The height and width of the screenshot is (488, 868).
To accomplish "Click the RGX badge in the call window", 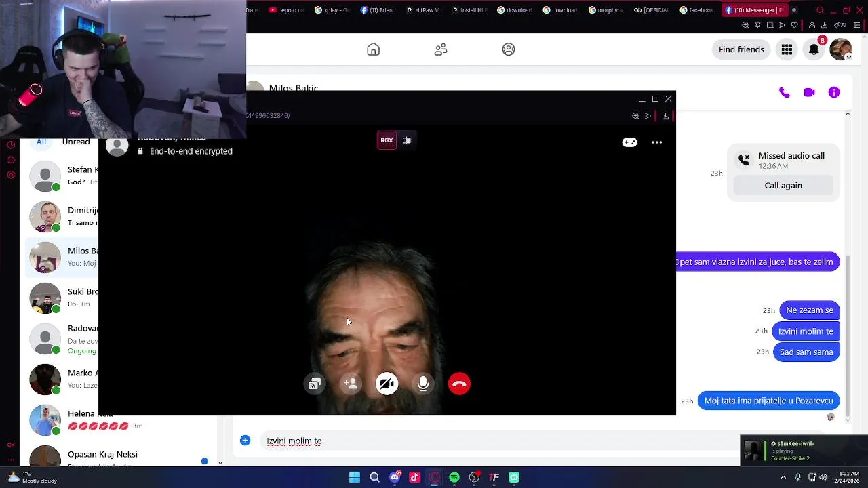I will click(387, 140).
